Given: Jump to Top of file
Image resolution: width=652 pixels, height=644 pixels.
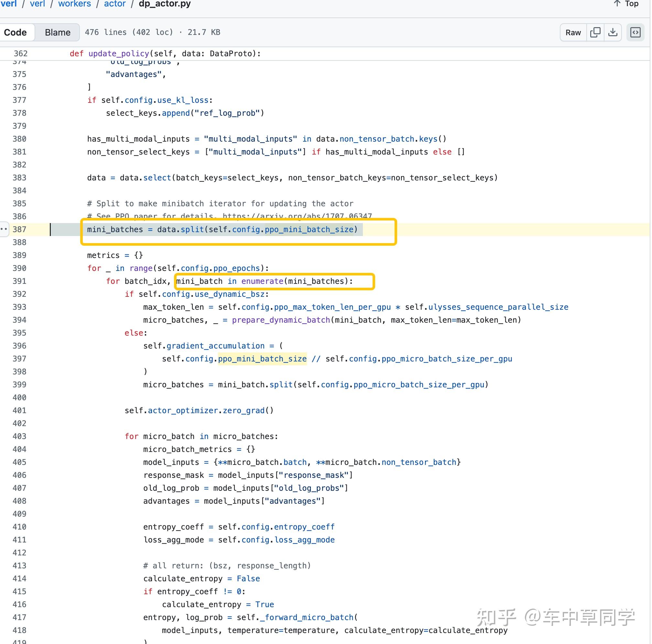Looking at the screenshot, I should 627,4.
